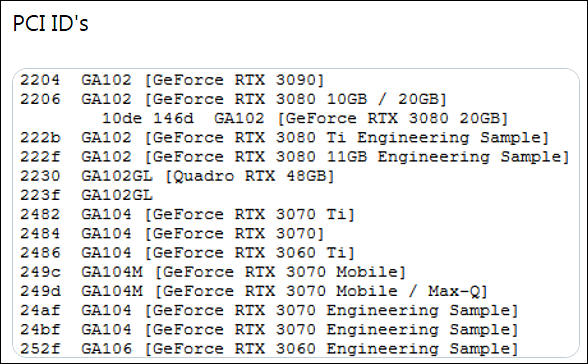Select the 10de 146d RTX 3080 20GB sub-entry

305,118
